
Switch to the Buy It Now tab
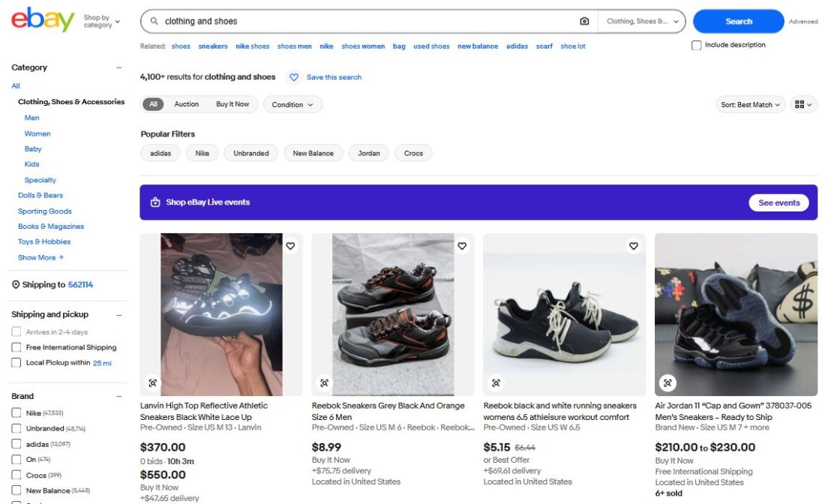[232, 104]
